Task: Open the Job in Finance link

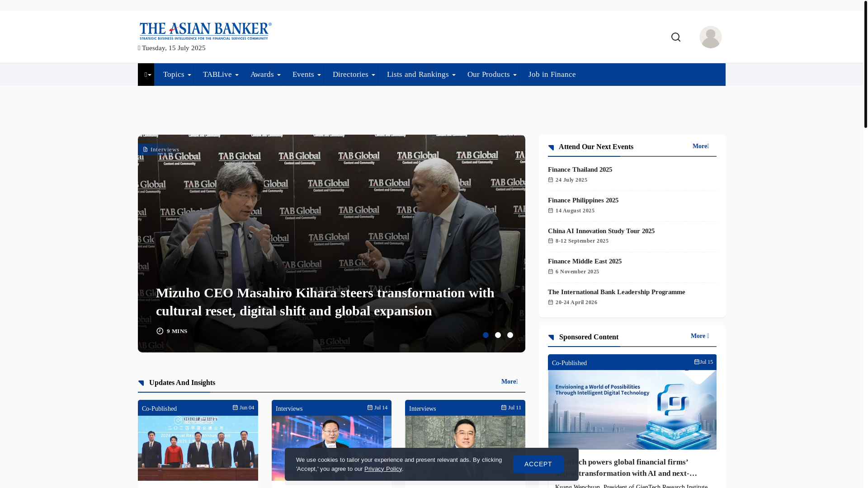Action: point(552,75)
